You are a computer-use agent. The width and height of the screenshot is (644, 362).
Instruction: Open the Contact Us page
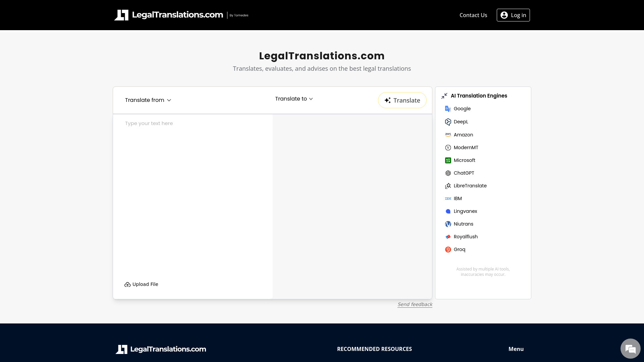point(473,15)
